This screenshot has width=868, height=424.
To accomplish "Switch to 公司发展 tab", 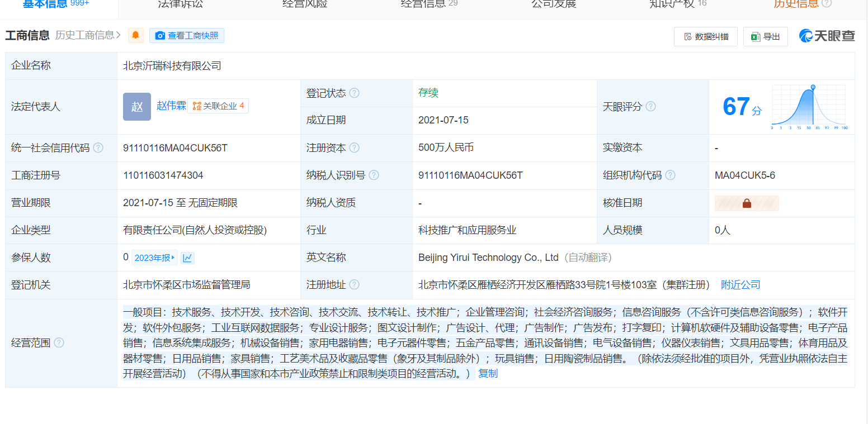I will coord(554,4).
